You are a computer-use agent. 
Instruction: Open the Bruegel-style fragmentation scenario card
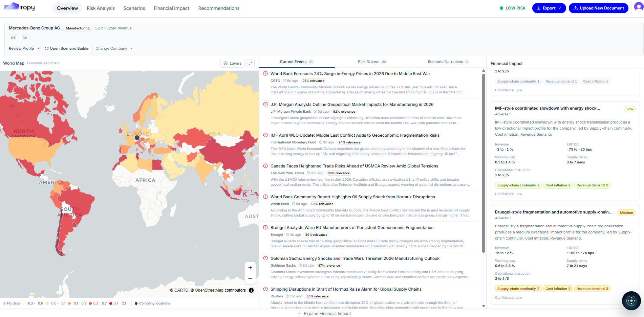point(565,254)
